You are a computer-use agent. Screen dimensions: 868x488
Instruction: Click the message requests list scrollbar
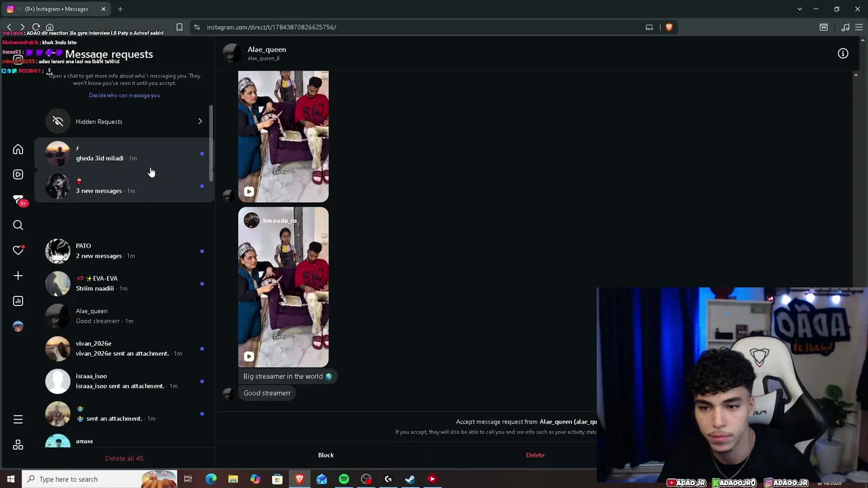click(211, 144)
